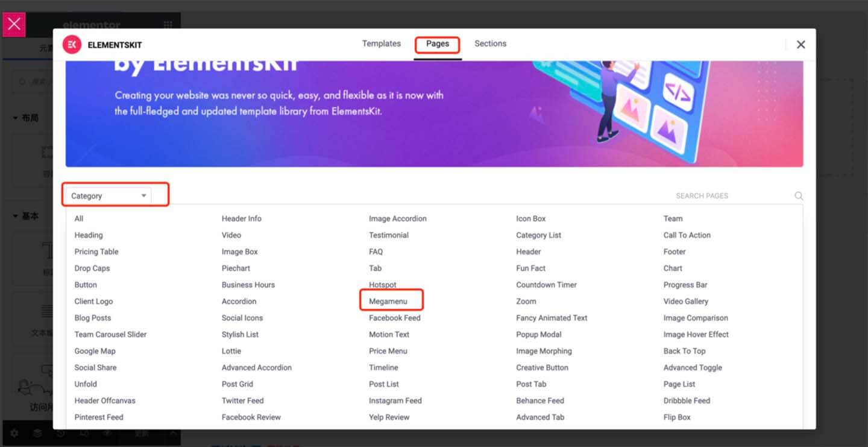Select the Post Grid category

(237, 384)
